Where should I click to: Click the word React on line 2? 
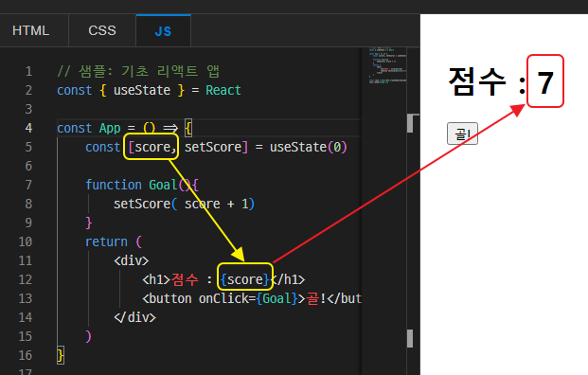click(x=223, y=90)
